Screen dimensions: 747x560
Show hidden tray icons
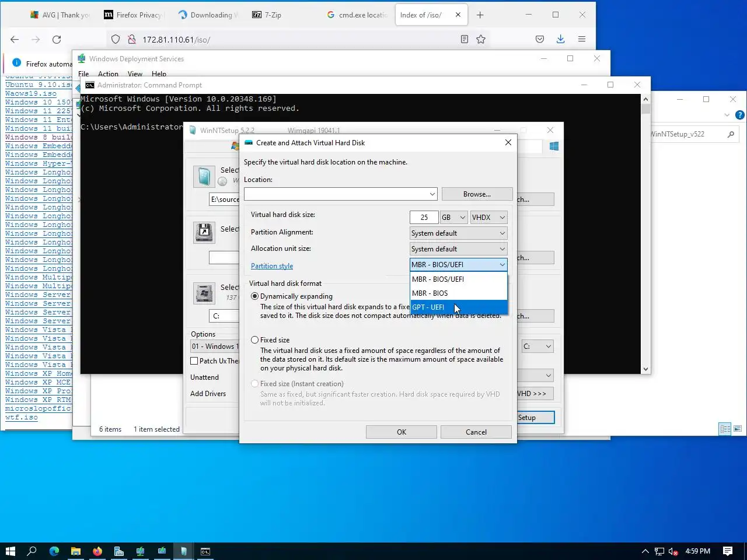[x=645, y=551]
